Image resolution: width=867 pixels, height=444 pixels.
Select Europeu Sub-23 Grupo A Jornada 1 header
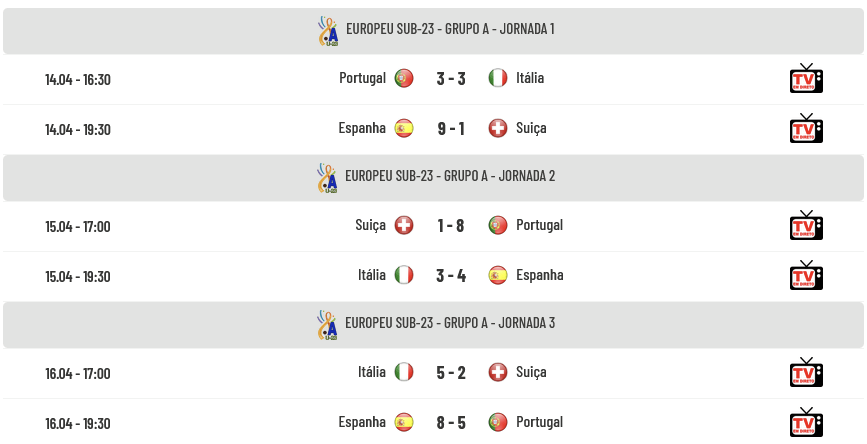434,31
